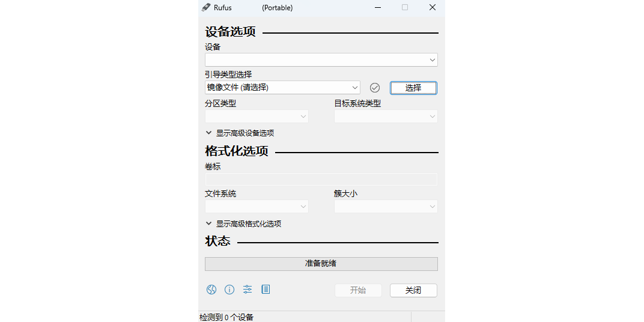The height and width of the screenshot is (322, 644).
Task: Open the 目标系统类型 dropdown
Action: click(386, 116)
